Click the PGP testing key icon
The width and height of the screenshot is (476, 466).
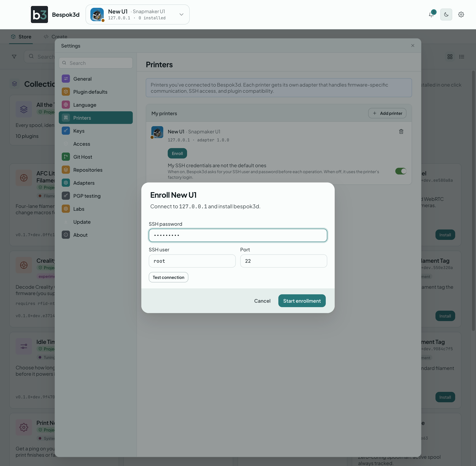66,195
